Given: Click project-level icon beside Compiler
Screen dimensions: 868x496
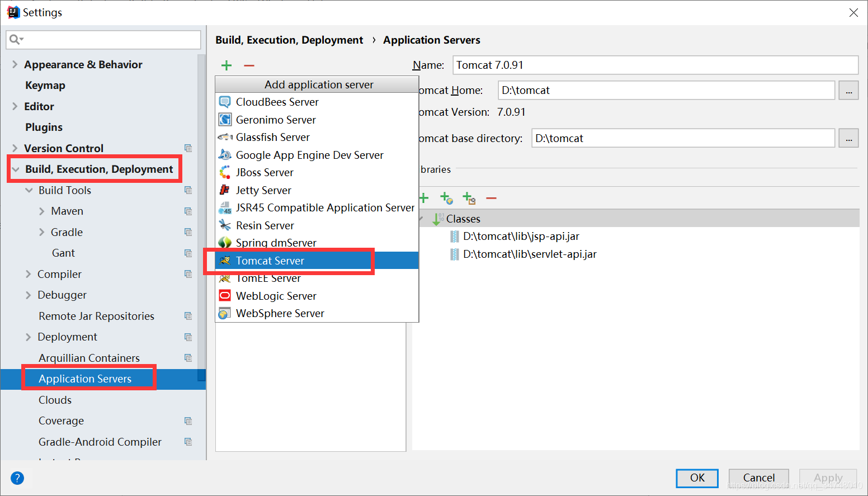Looking at the screenshot, I should click(188, 274).
